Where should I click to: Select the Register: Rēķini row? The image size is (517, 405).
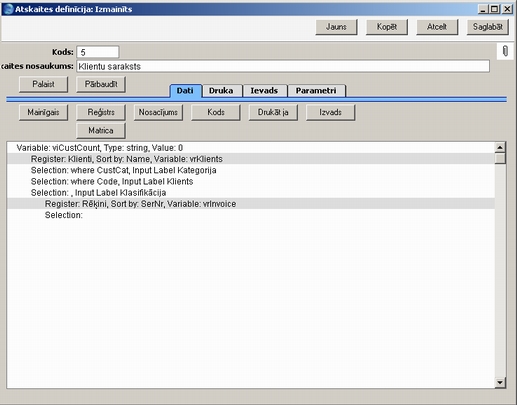(251, 204)
